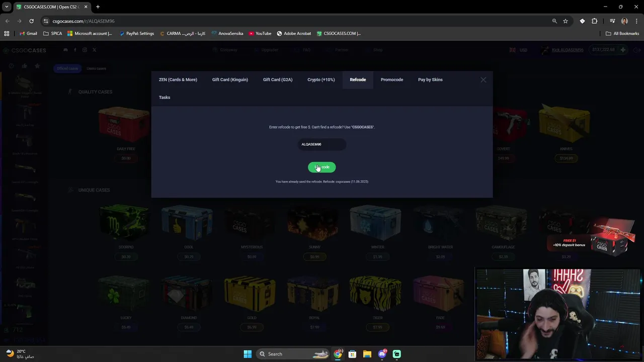This screenshot has height=362, width=644.
Task: Click the taskbar Search box
Action: [293, 354]
